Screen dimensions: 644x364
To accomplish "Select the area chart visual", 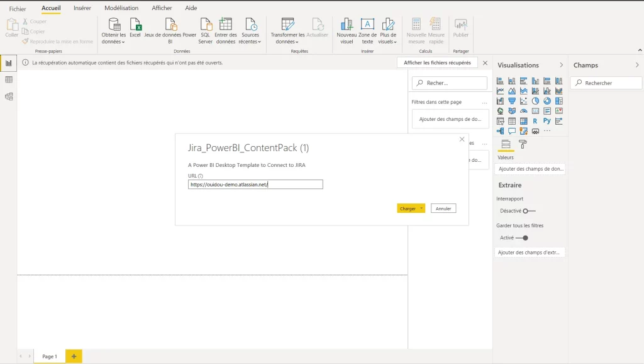I will pyautogui.click(x=512, y=91).
